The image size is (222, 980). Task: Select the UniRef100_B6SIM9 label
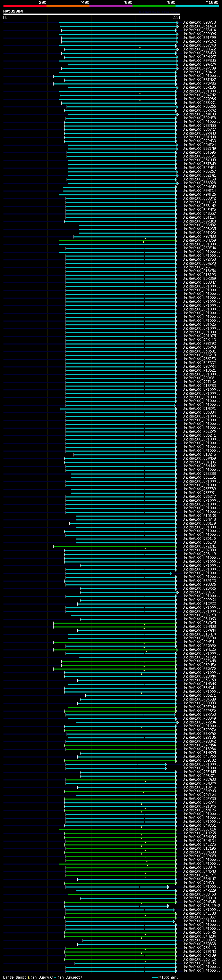199,149
